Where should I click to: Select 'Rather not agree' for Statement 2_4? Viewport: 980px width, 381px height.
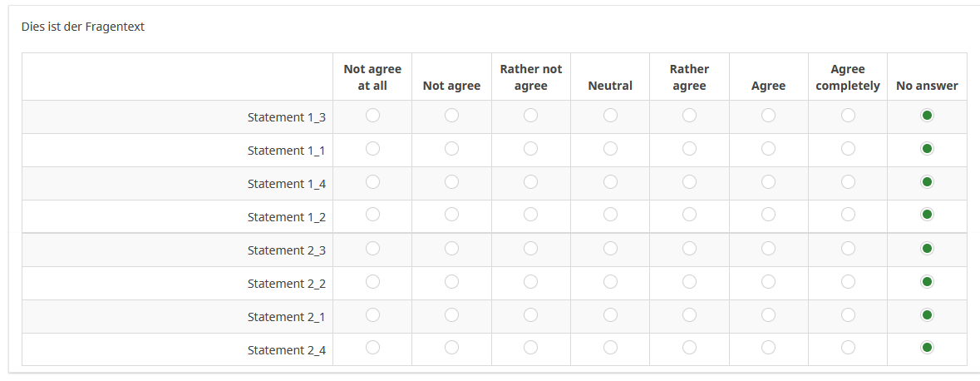coord(530,347)
